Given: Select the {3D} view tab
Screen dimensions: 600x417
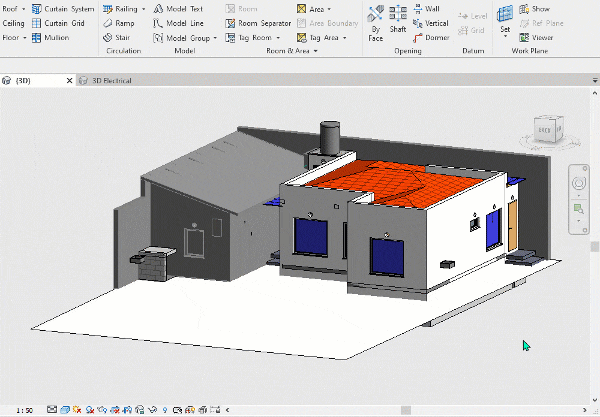Looking at the screenshot, I should pyautogui.click(x=23, y=80).
